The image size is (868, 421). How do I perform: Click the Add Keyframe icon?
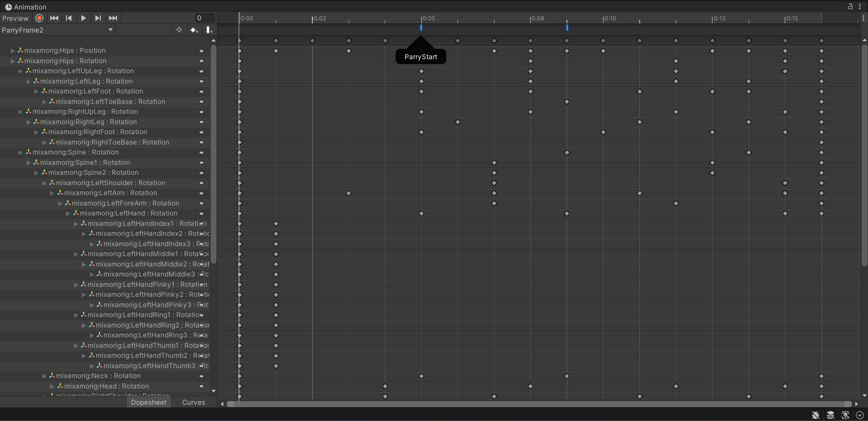pos(194,30)
